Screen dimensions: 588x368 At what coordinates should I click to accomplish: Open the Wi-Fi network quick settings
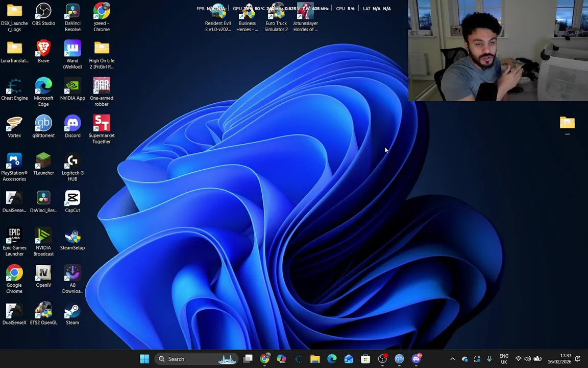click(x=518, y=359)
